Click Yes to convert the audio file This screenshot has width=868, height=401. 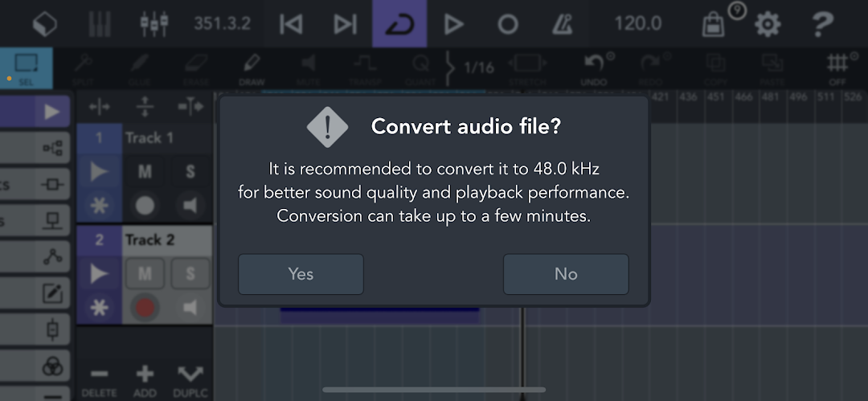301,274
